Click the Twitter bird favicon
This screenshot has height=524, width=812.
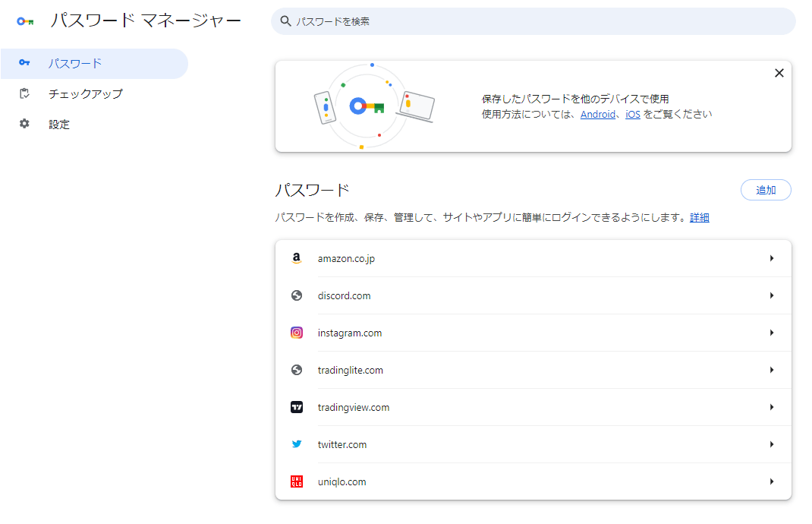297,444
